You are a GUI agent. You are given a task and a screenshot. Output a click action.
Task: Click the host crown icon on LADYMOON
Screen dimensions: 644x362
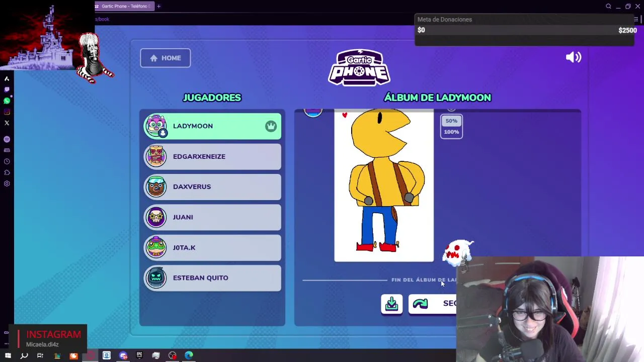tap(271, 126)
